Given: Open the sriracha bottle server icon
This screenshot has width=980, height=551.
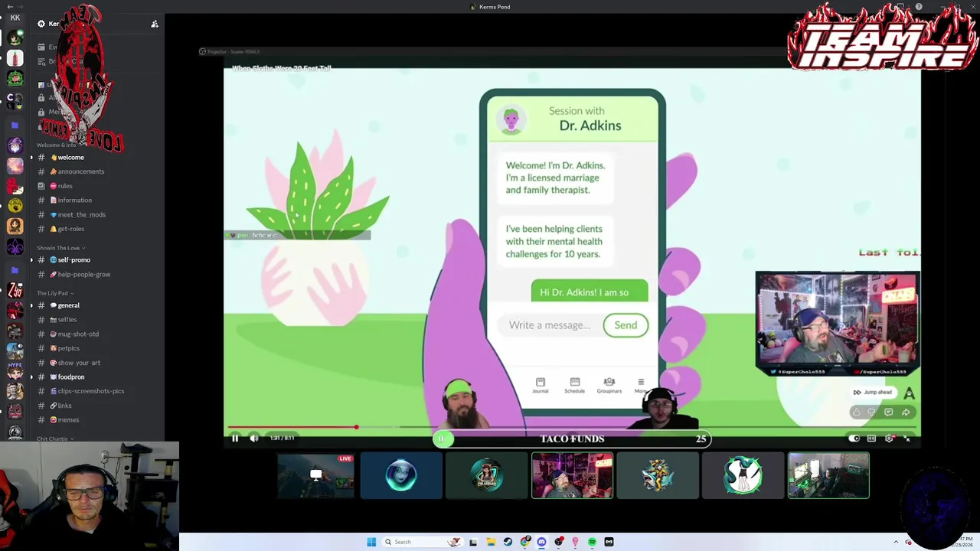Looking at the screenshot, I should coord(15,58).
